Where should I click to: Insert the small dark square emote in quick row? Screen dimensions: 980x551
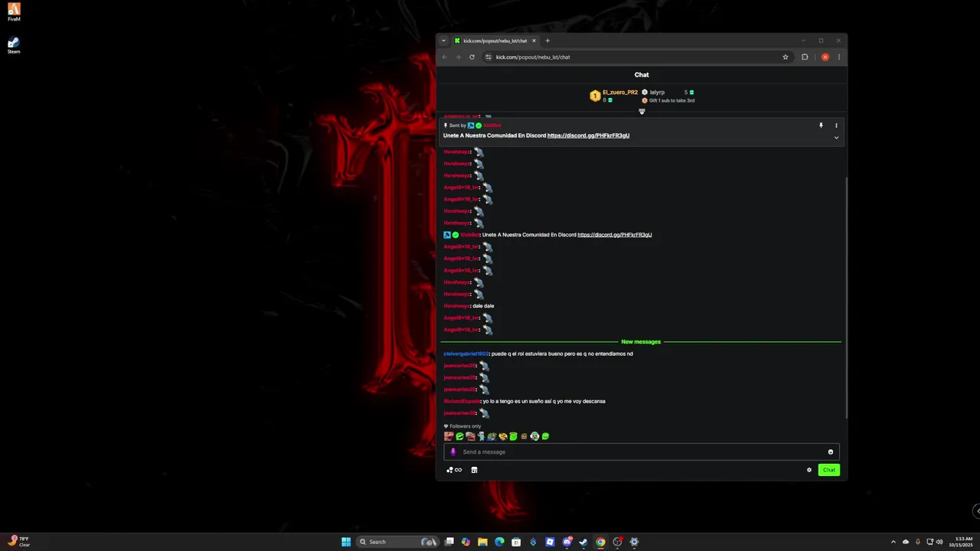(x=524, y=436)
